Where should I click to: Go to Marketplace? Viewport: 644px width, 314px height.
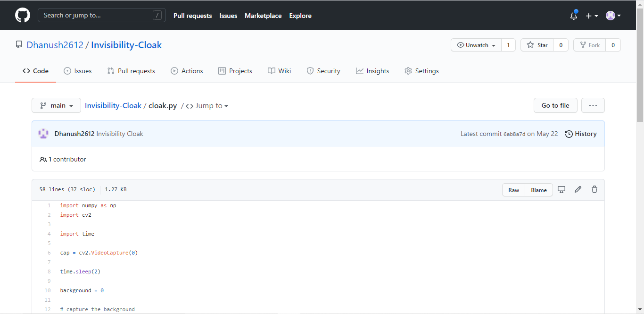pos(263,16)
